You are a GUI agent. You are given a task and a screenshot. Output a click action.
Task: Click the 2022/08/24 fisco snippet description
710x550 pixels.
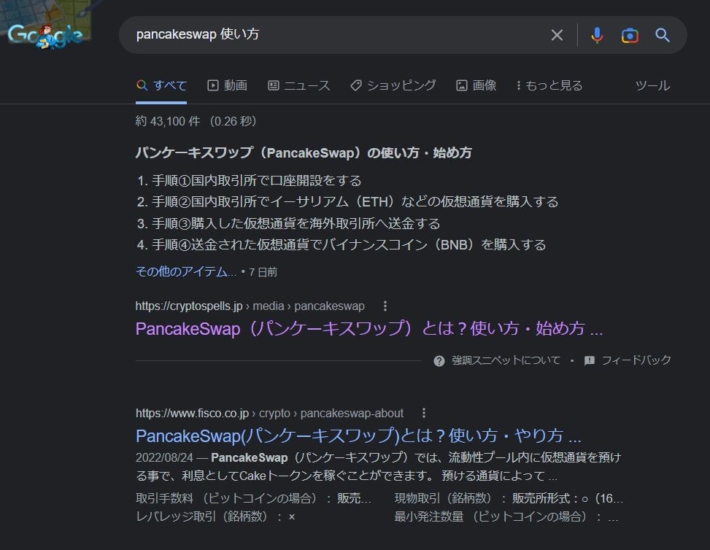(x=378, y=467)
